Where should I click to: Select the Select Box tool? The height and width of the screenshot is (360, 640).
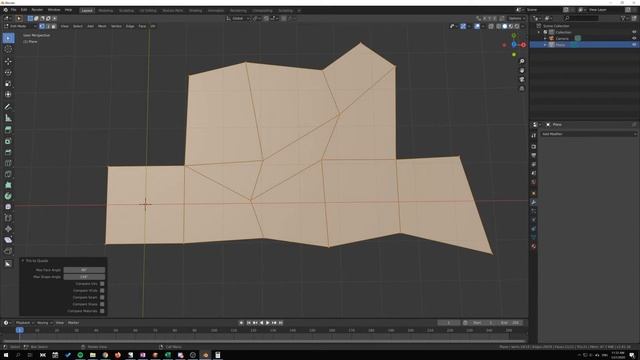click(8, 38)
